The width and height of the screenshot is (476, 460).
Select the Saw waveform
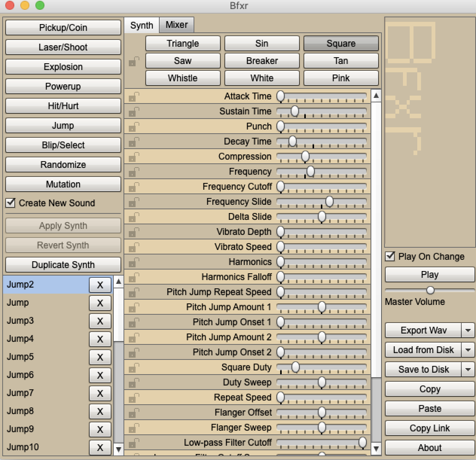point(183,61)
